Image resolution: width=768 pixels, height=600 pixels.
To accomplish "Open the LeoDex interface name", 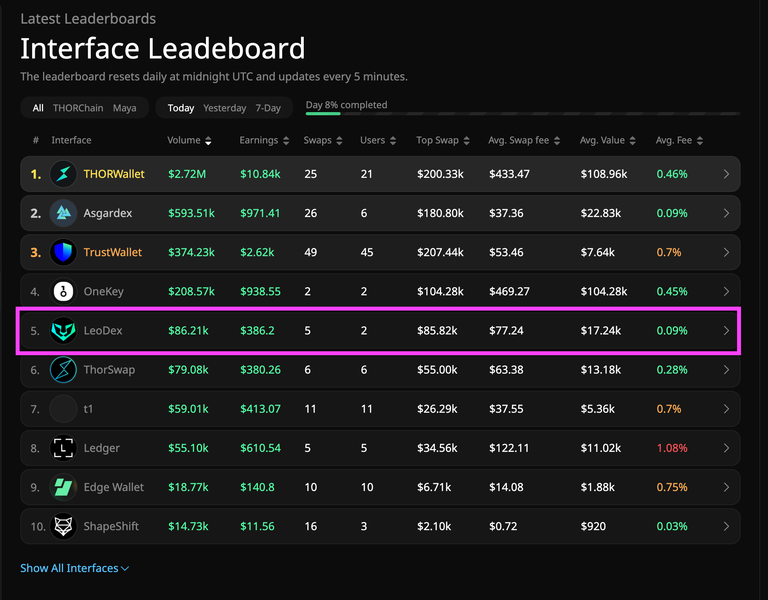I will point(103,331).
